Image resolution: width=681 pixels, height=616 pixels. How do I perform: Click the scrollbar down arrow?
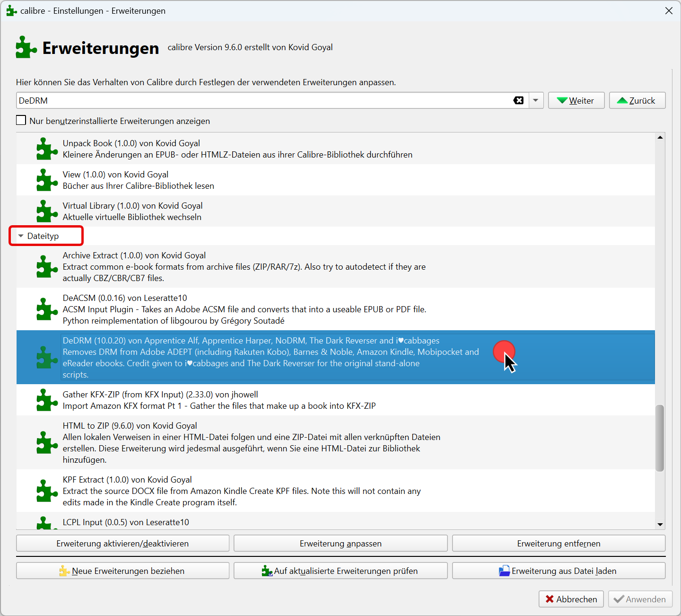[x=660, y=524]
